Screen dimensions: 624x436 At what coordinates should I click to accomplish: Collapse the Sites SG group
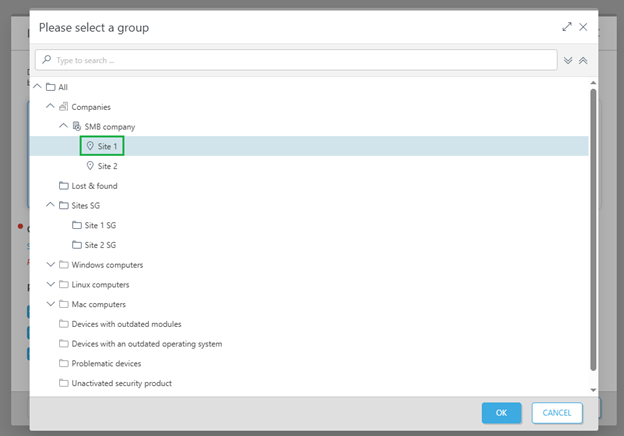[51, 205]
